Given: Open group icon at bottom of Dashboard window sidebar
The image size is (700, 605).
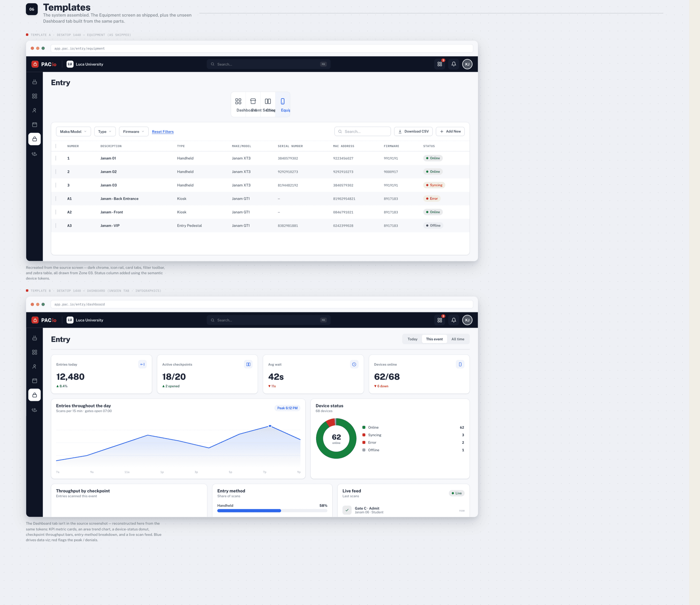Looking at the screenshot, I should [34, 410].
